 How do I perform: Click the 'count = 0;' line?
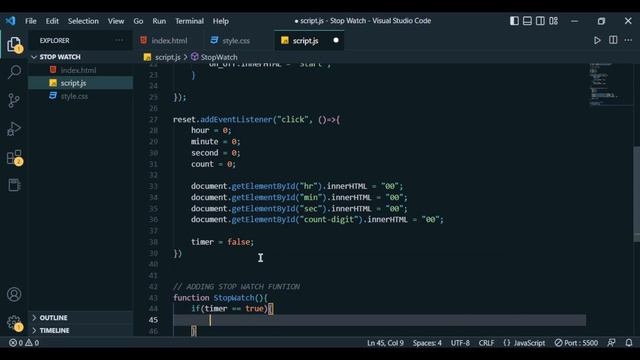213,164
